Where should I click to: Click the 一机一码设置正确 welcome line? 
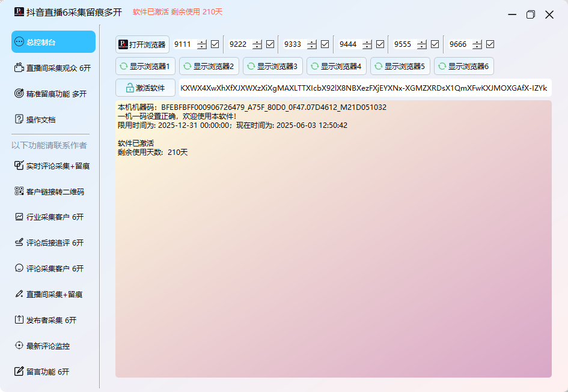click(x=177, y=116)
